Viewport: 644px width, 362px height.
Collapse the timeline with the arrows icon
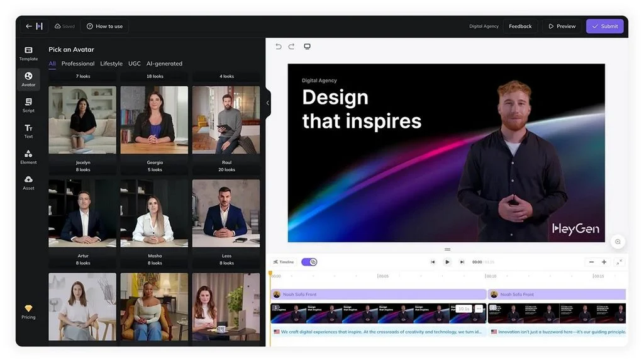click(619, 262)
